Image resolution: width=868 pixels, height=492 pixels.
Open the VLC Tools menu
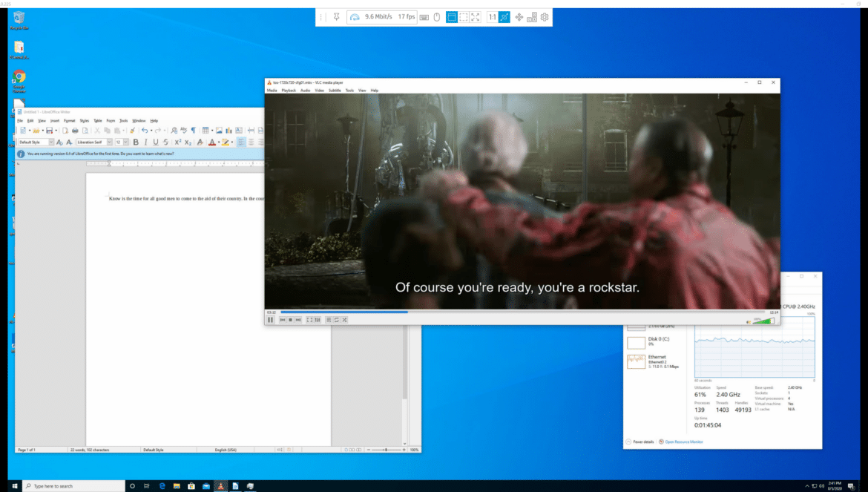pos(349,91)
